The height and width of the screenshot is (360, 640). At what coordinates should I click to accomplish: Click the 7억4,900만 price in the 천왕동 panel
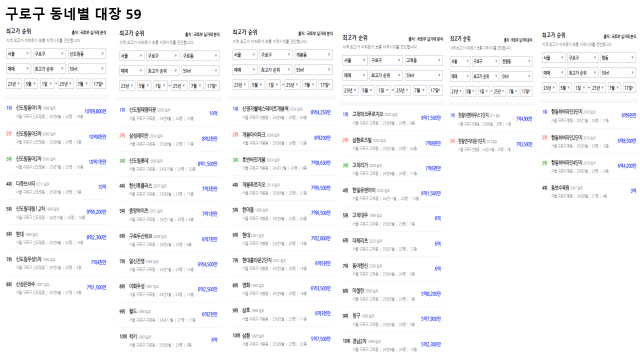click(524, 119)
